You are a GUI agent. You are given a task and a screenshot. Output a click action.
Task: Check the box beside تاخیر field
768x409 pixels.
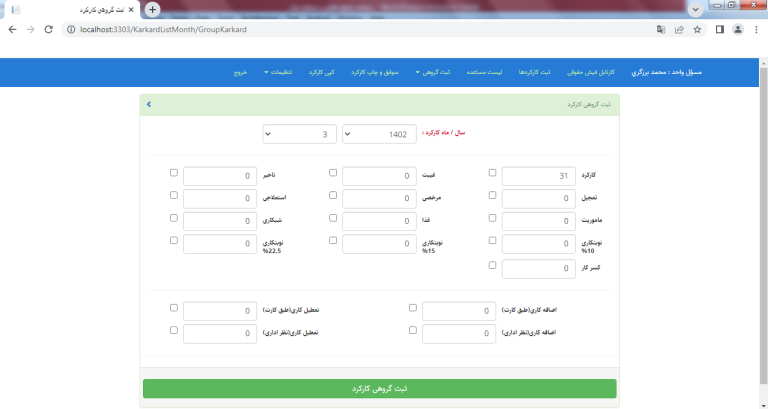coord(174,173)
